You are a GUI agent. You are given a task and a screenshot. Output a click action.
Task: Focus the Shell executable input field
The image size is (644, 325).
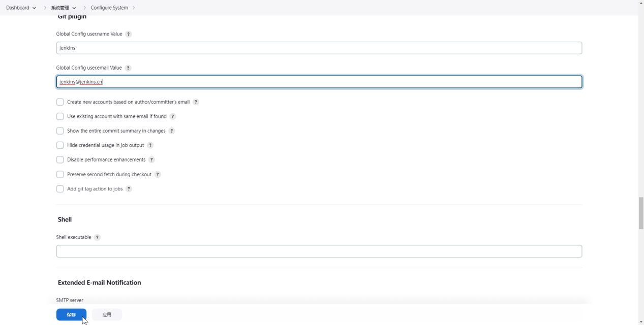319,251
